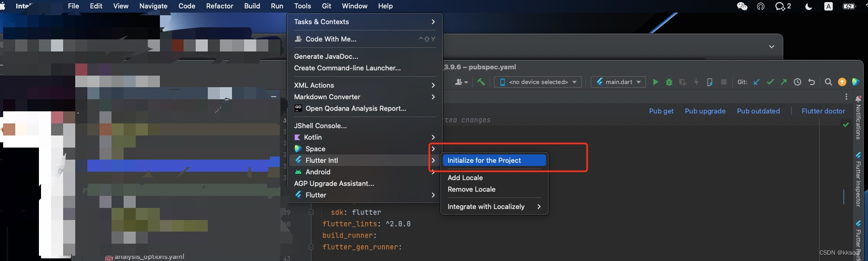This screenshot has width=868, height=261.
Task: Click the flutter_lints line in editor
Action: (366, 224)
